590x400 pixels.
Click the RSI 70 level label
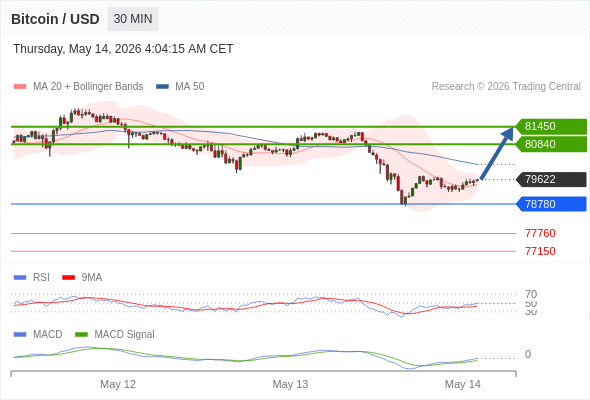click(x=531, y=294)
